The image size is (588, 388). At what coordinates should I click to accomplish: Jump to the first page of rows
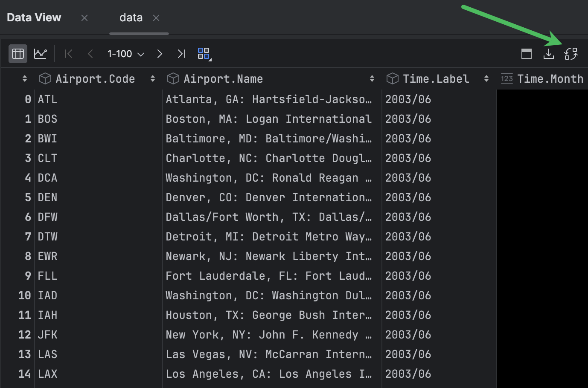(x=68, y=53)
